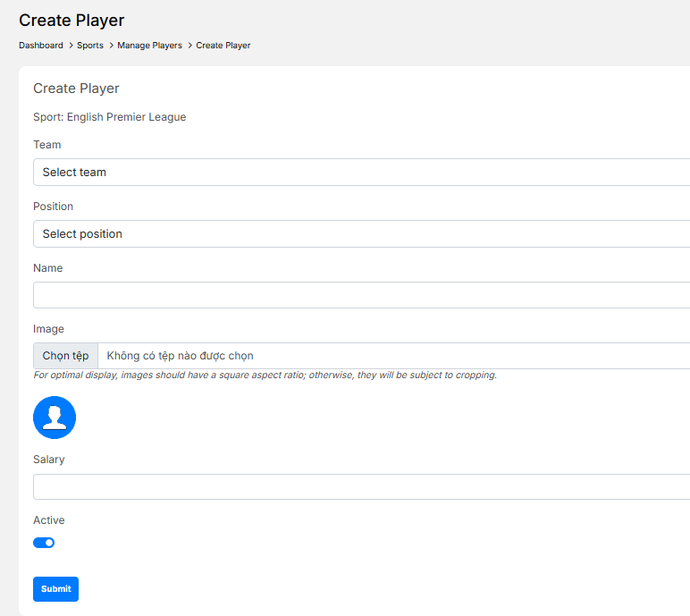Click the Position field label
The height and width of the screenshot is (616, 690).
click(54, 207)
